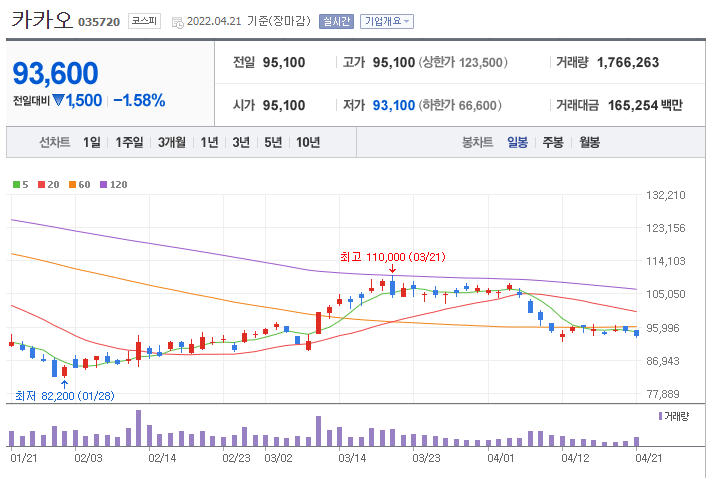Viewport: 706px width, 478px height.
Task: Click the purple 120-day average swatch
Action: 104,185
